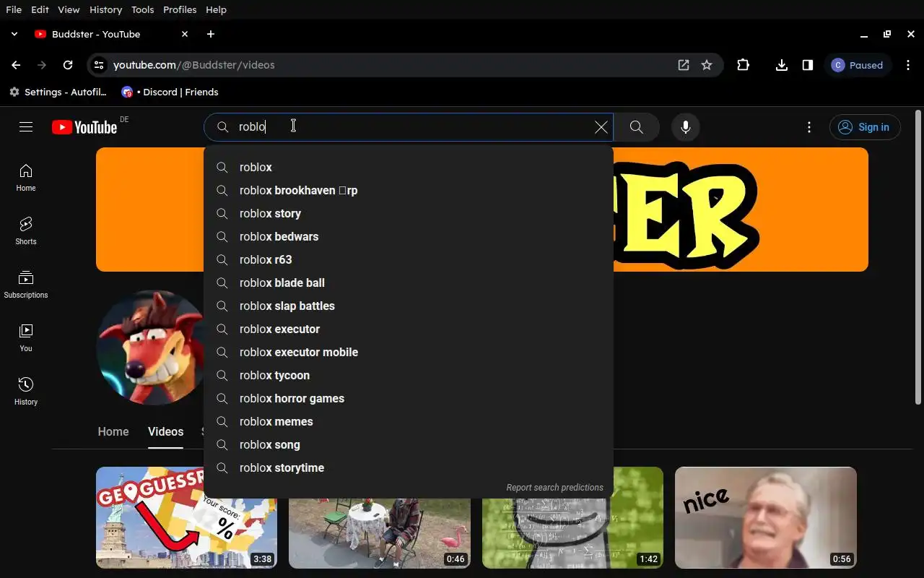Click the magnifier search button
Image resolution: width=924 pixels, height=578 pixels.
(x=636, y=127)
